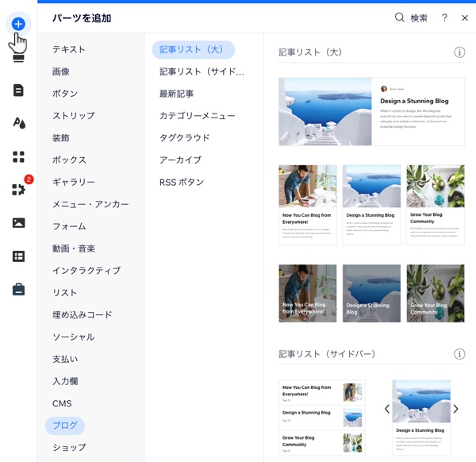Open the Site Design icon with droplet
The height and width of the screenshot is (462, 476).
click(x=19, y=123)
